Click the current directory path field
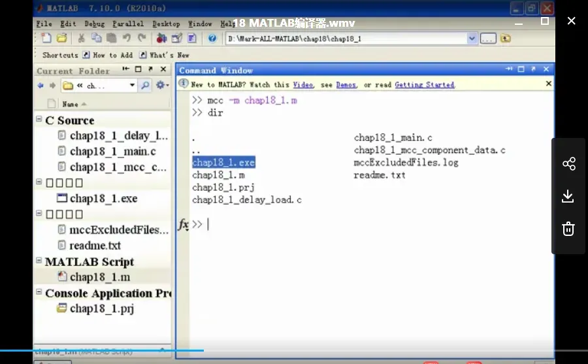The width and height of the screenshot is (588, 364). pos(346,39)
